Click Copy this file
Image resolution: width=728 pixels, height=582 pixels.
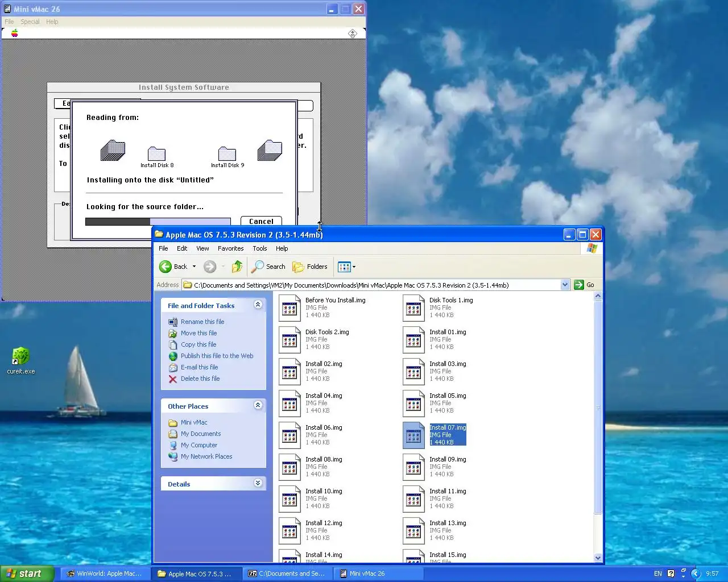click(x=198, y=344)
